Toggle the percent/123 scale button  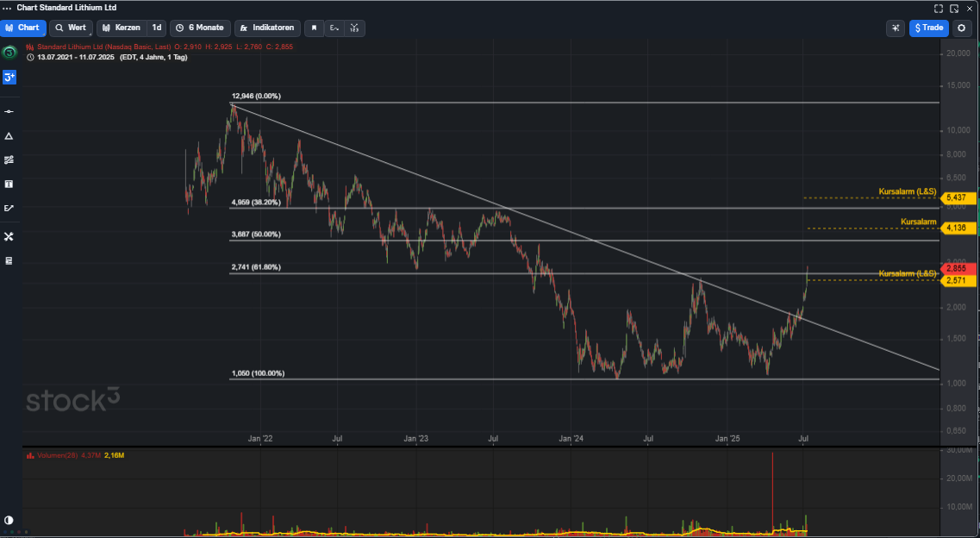tap(354, 28)
